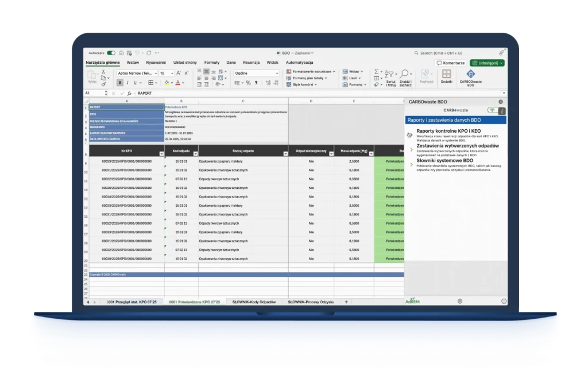Open the Ogólne number format dropdown
588x371 pixels.
pos(256,73)
